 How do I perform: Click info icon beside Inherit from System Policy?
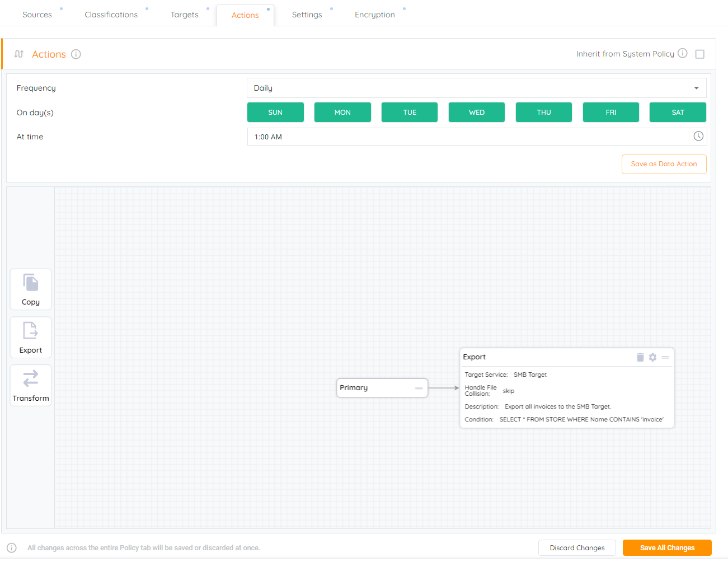point(682,53)
